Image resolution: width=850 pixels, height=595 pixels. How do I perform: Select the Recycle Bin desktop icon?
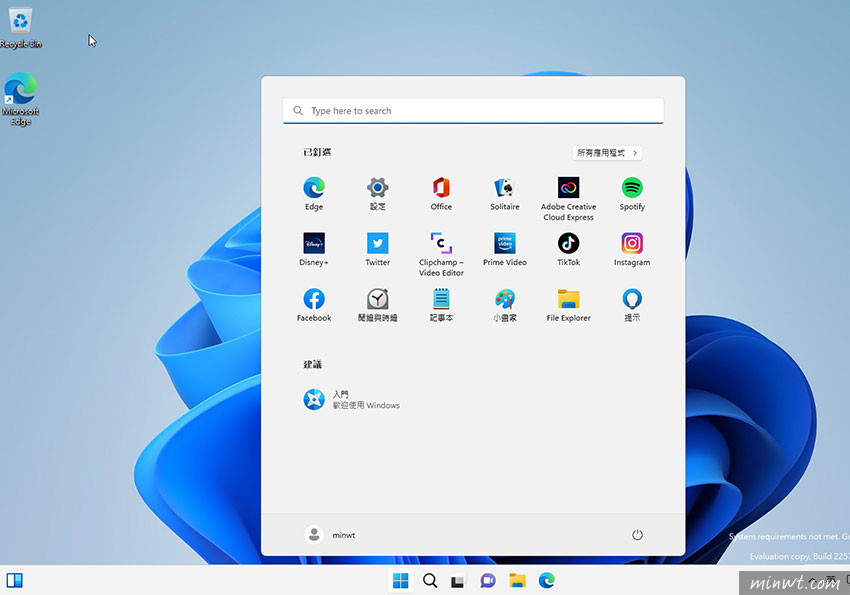[x=21, y=27]
